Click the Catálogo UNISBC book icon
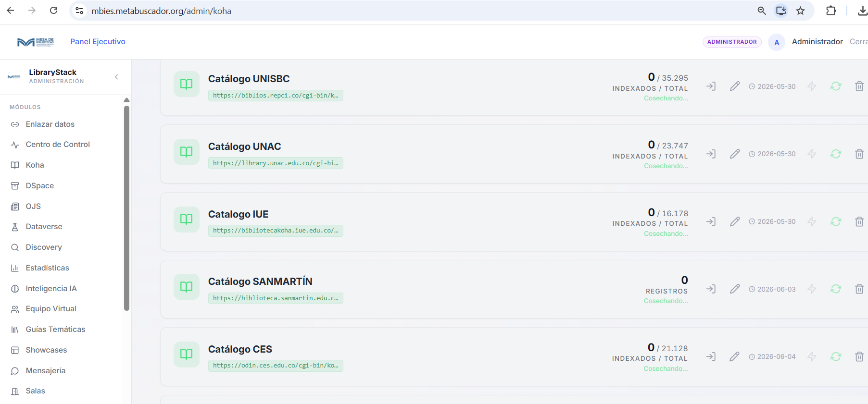The image size is (868, 404). pyautogui.click(x=187, y=85)
